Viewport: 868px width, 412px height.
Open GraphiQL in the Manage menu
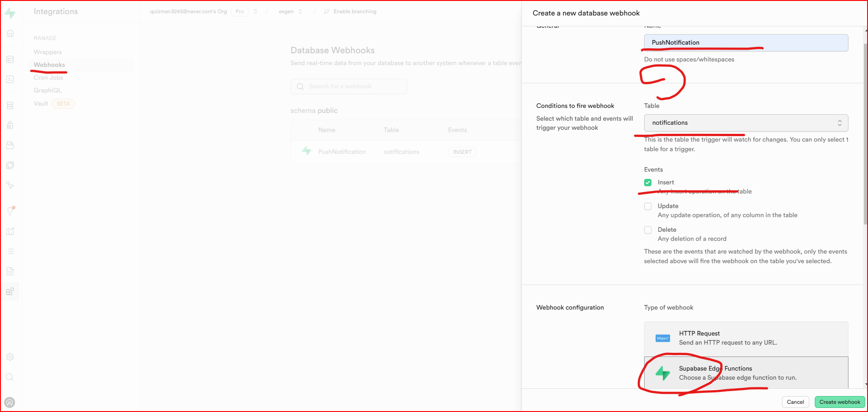point(47,91)
